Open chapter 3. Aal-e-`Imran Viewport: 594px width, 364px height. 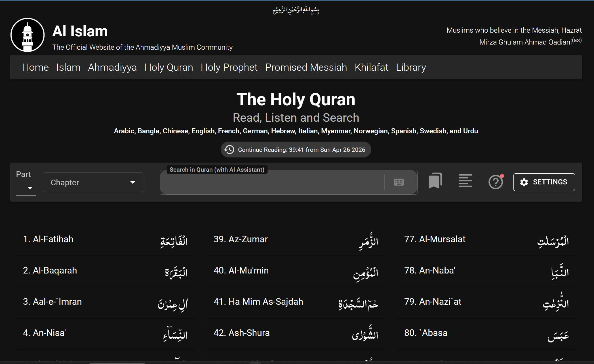click(x=105, y=303)
